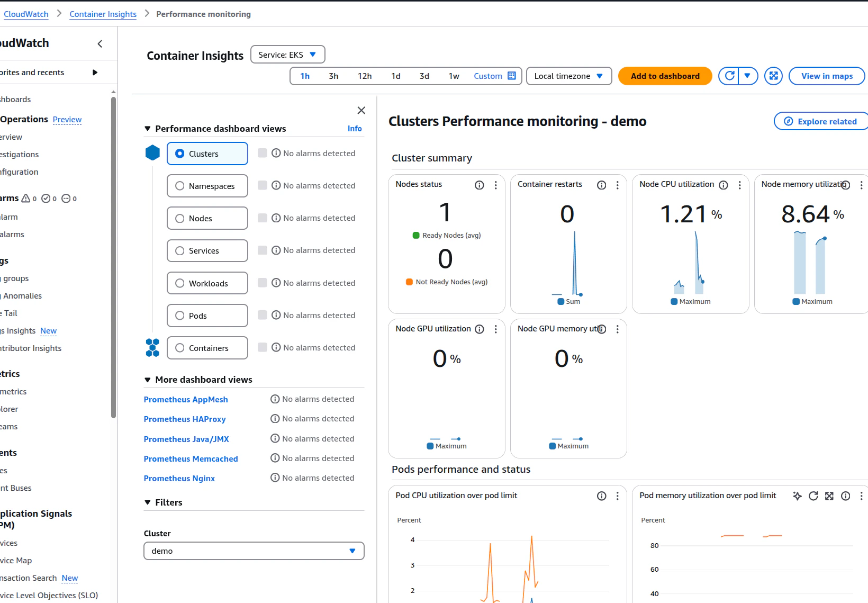Close the Performance dashboard views panel
The height and width of the screenshot is (603, 868).
[x=361, y=110]
